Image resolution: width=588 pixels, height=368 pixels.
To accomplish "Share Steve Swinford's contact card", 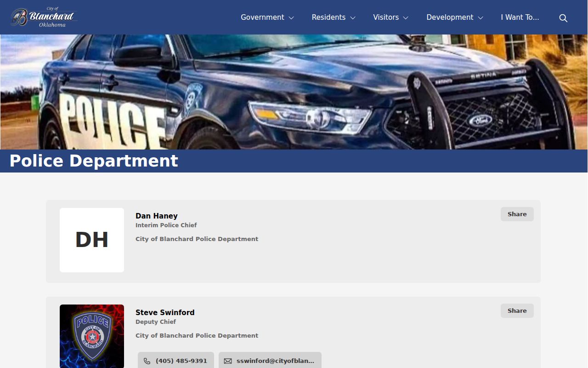I will (517, 311).
